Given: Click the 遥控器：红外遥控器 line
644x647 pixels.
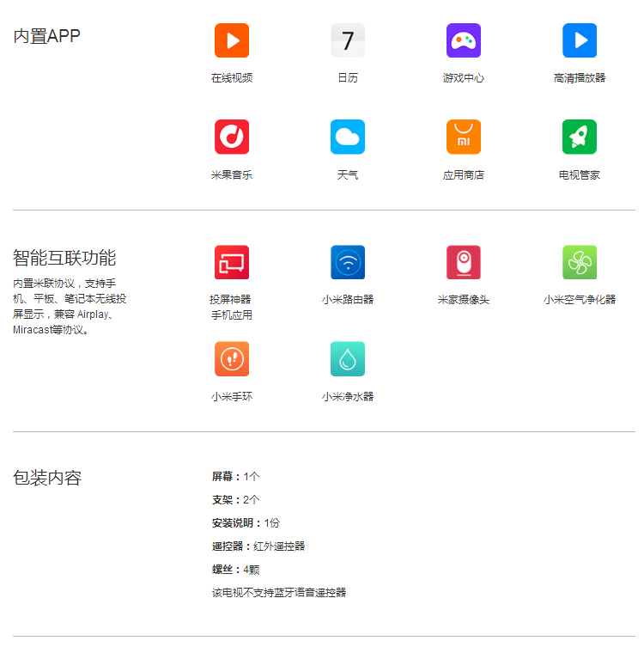Looking at the screenshot, I should (258, 546).
